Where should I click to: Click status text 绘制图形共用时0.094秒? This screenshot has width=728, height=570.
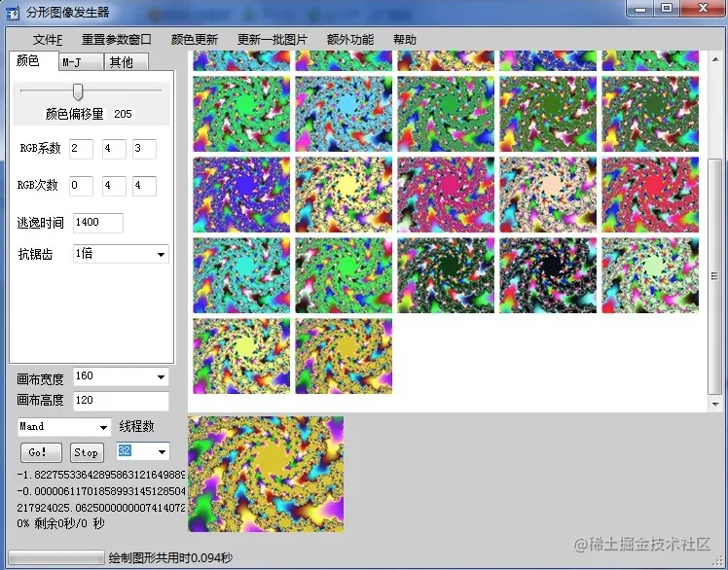(x=170, y=558)
